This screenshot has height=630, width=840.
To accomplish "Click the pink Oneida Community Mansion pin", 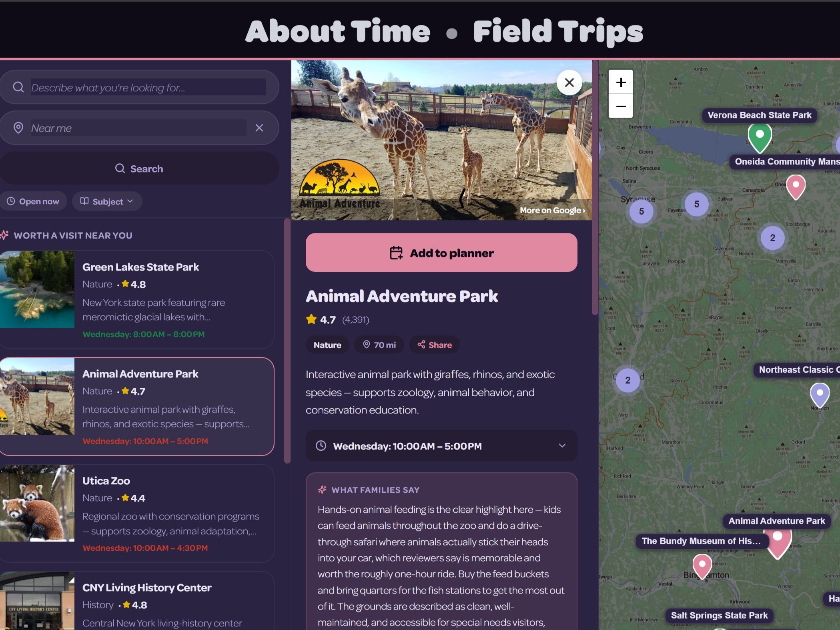I will (796, 187).
